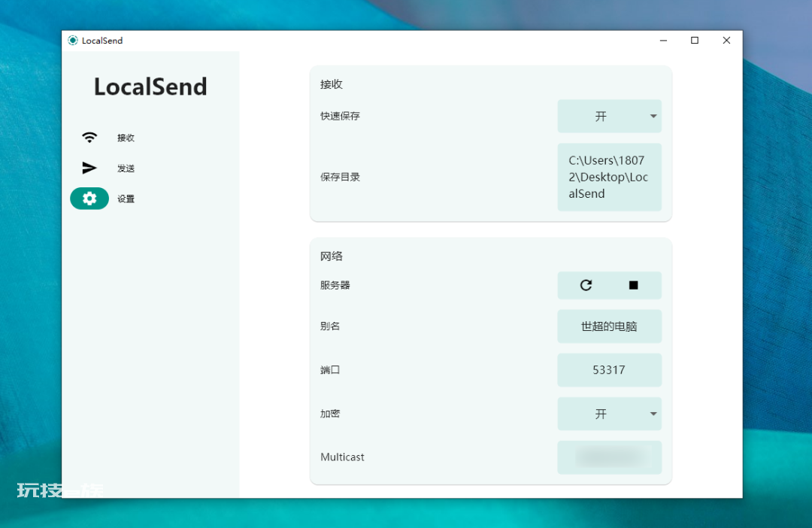Click the 保存目录 label
The height and width of the screenshot is (528, 812).
tap(341, 178)
